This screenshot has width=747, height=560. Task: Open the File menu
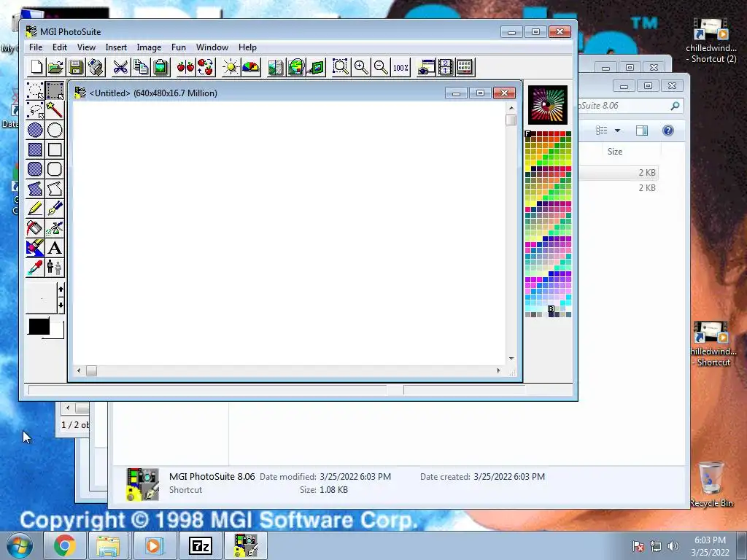click(36, 47)
